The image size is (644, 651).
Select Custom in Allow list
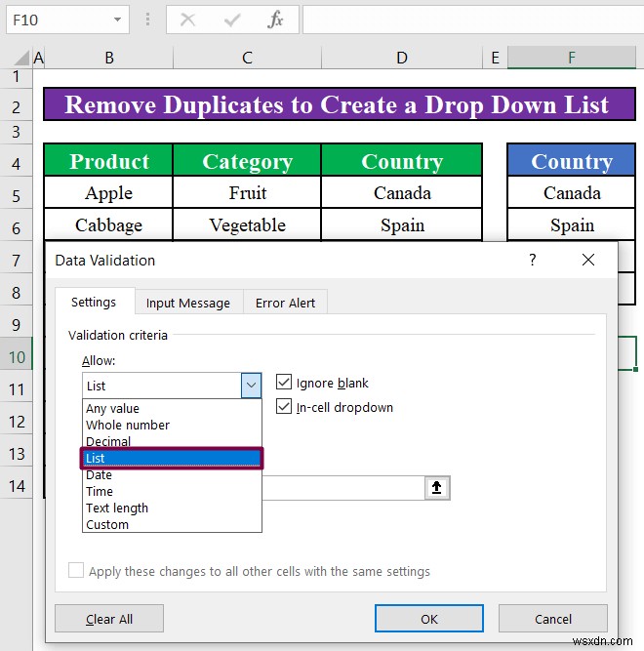coord(172,524)
